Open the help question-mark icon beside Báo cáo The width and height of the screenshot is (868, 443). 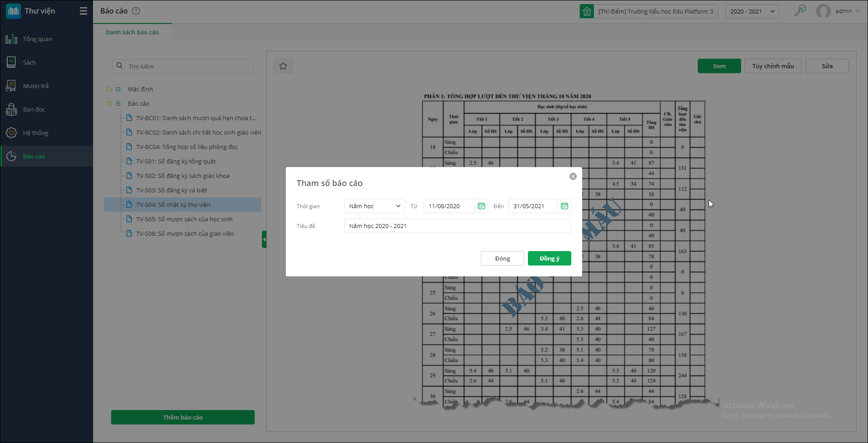pos(136,11)
